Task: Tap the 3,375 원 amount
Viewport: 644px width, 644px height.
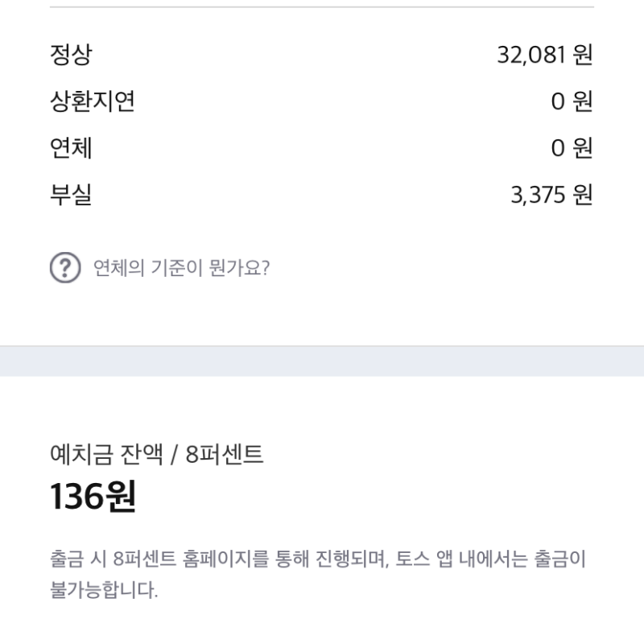Action: click(551, 195)
